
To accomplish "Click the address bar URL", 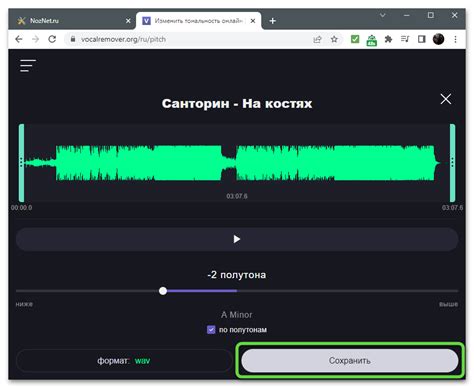I will [x=123, y=39].
